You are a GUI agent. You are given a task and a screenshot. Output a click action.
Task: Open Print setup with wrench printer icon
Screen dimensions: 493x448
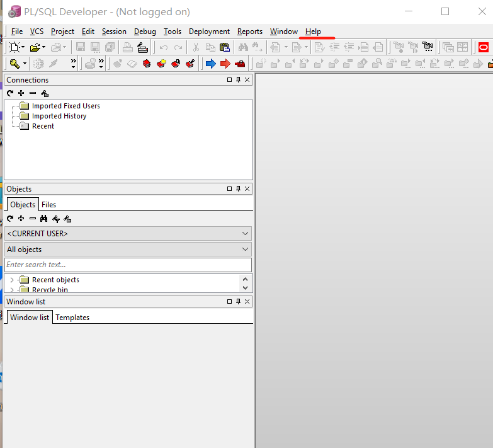click(x=142, y=47)
